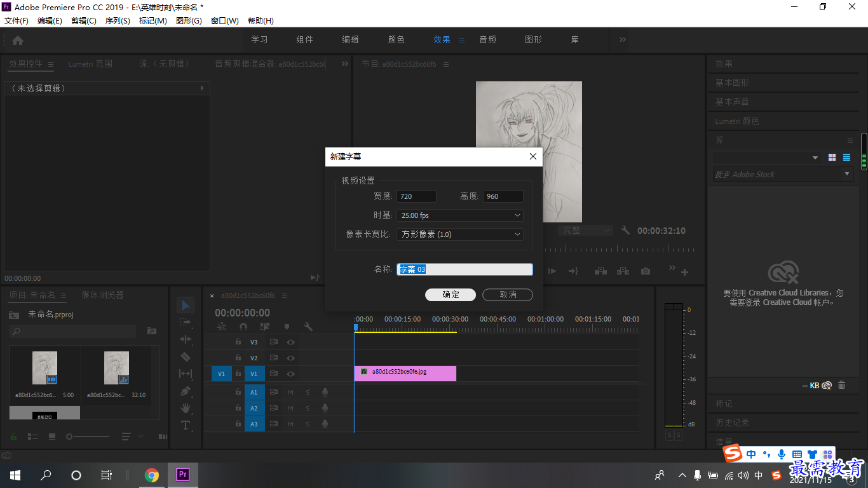Select the Razor tool

186,356
